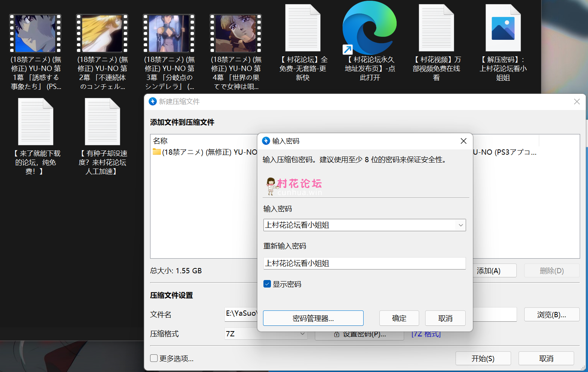588x372 pixels.
Task: Close the 新建压缩文件 window
Action: [577, 101]
